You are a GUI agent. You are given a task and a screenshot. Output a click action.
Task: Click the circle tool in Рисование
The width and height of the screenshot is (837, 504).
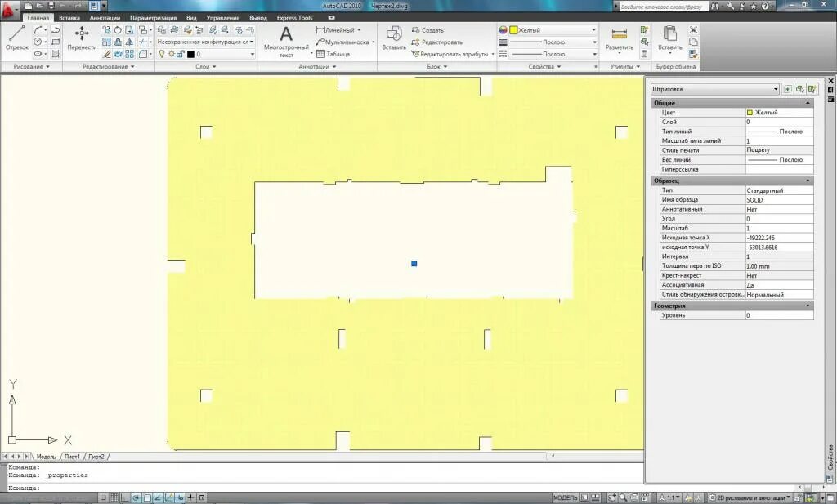pyautogui.click(x=38, y=42)
